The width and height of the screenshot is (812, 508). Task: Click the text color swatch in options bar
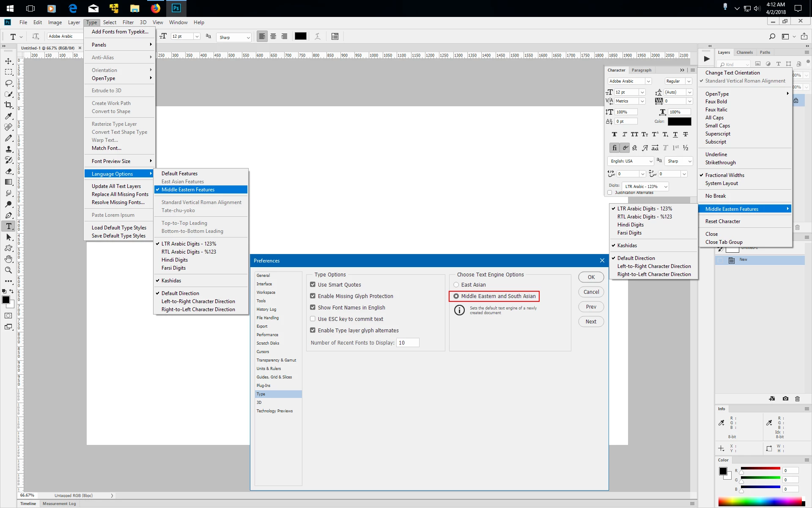point(300,36)
